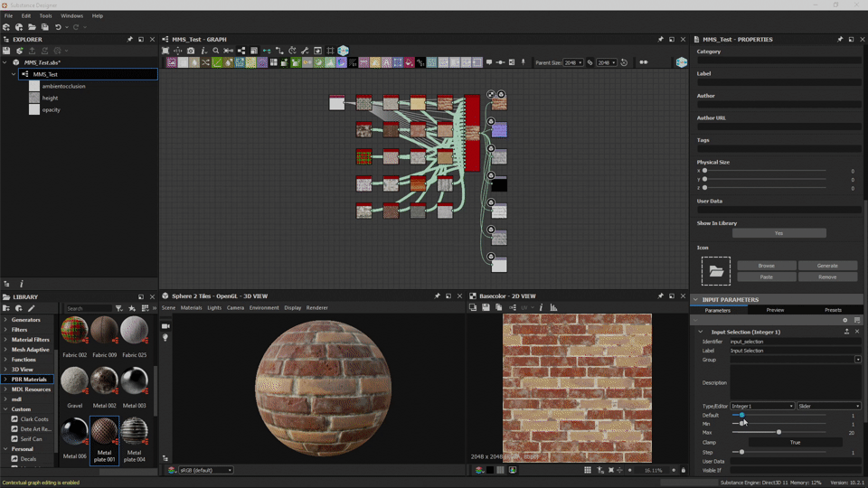Screen dimensions: 868x488
Task: Toggle Show In Library Yes button
Action: 778,233
